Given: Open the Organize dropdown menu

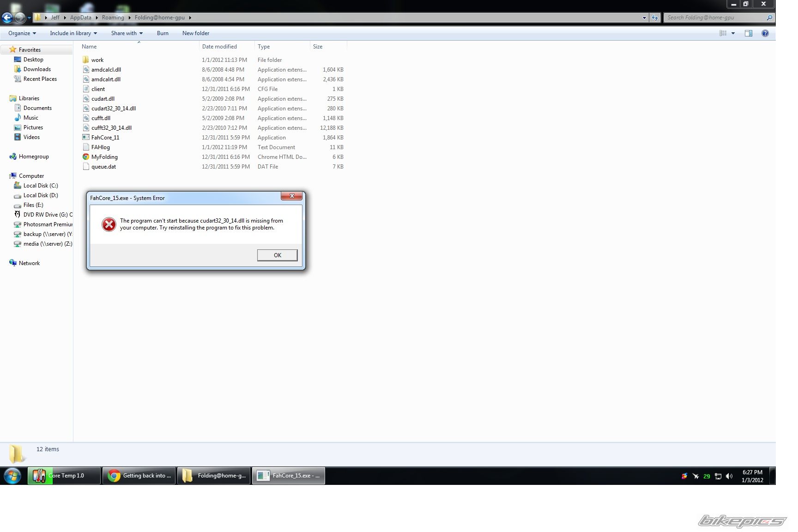Looking at the screenshot, I should click(x=22, y=33).
